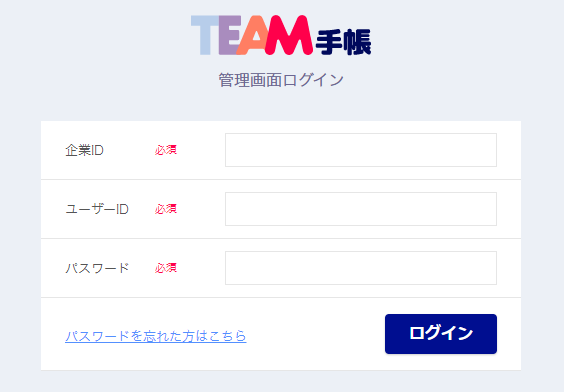
Task: Focus the 企業ID input field
Action: tap(361, 150)
